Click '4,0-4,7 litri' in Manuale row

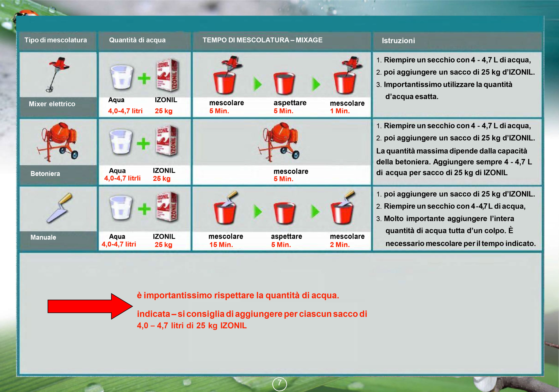tap(119, 244)
